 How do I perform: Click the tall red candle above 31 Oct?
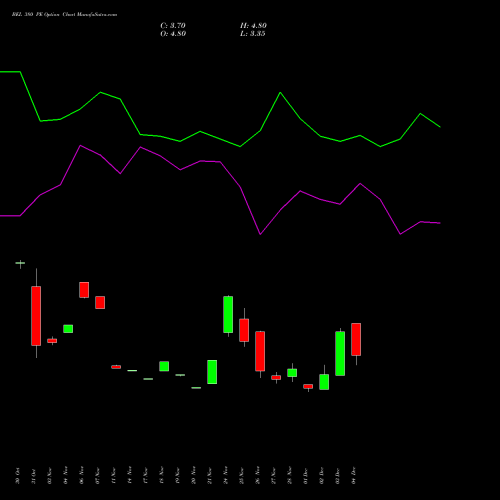36,316
